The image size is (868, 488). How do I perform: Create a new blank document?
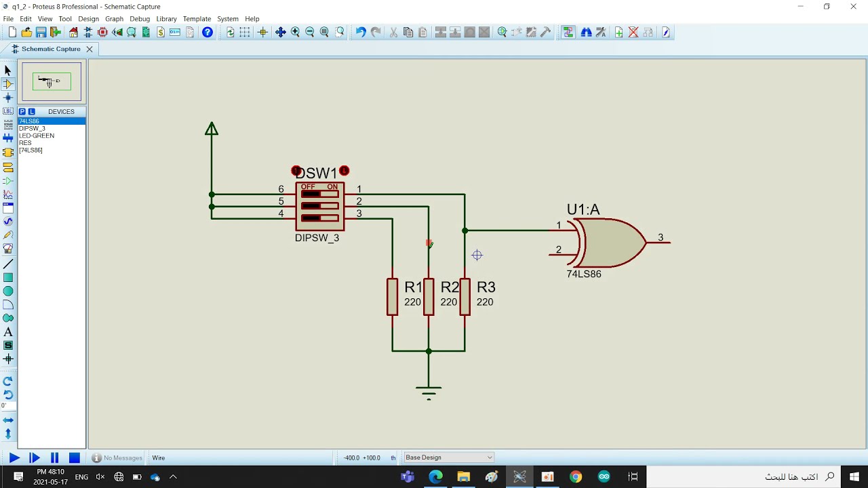click(x=12, y=32)
